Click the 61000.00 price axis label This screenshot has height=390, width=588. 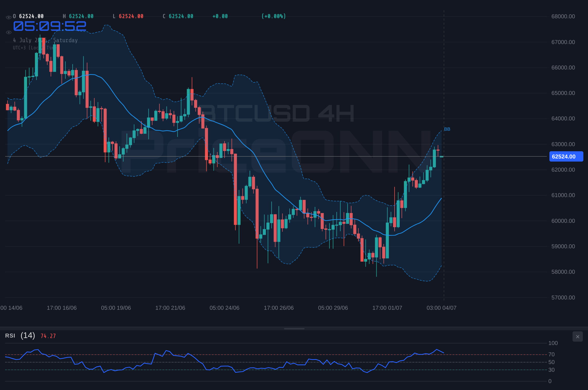click(x=563, y=195)
